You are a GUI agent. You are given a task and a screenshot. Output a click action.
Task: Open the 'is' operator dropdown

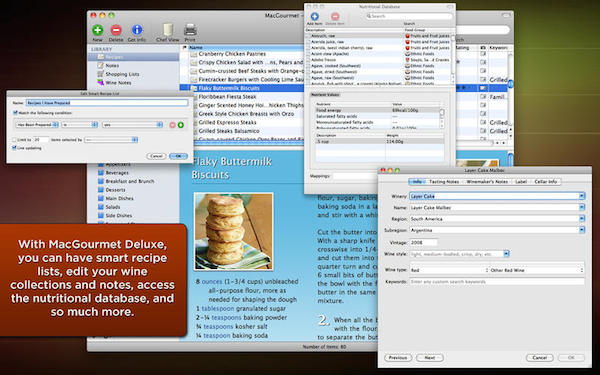[x=80, y=125]
